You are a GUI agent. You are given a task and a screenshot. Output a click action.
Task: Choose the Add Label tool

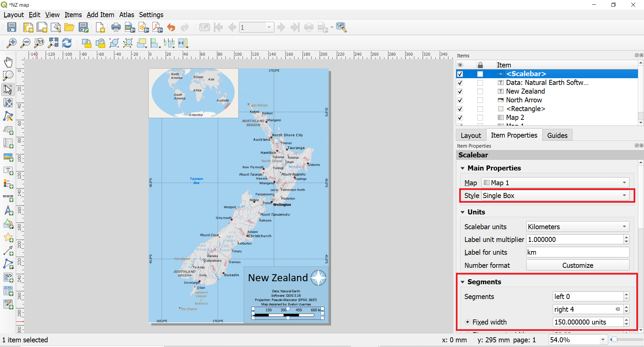point(8,171)
